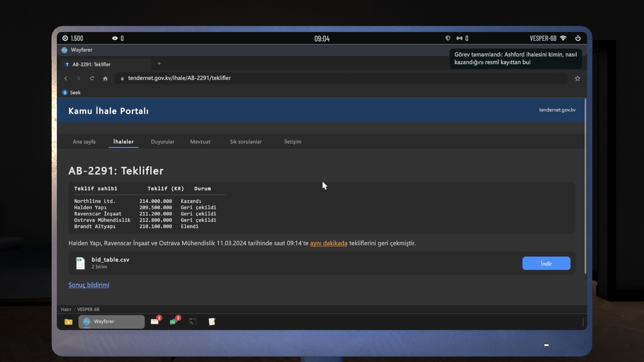644x362 pixels.
Task: Open the Mevzuat tab
Action: (200, 142)
